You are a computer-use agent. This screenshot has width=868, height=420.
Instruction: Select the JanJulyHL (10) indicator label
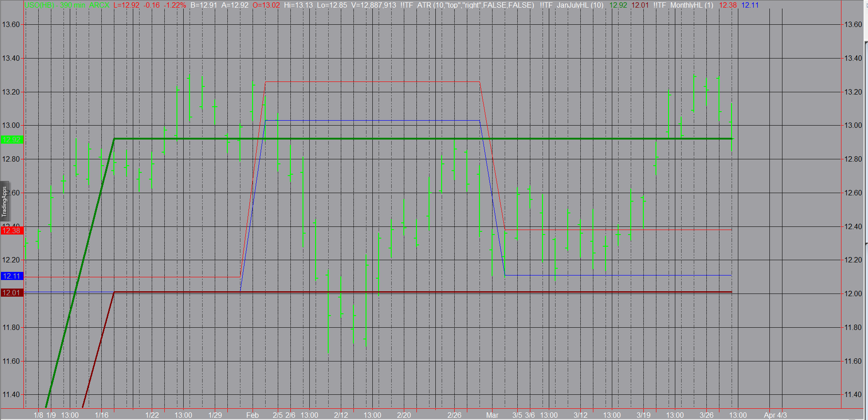[x=580, y=5]
